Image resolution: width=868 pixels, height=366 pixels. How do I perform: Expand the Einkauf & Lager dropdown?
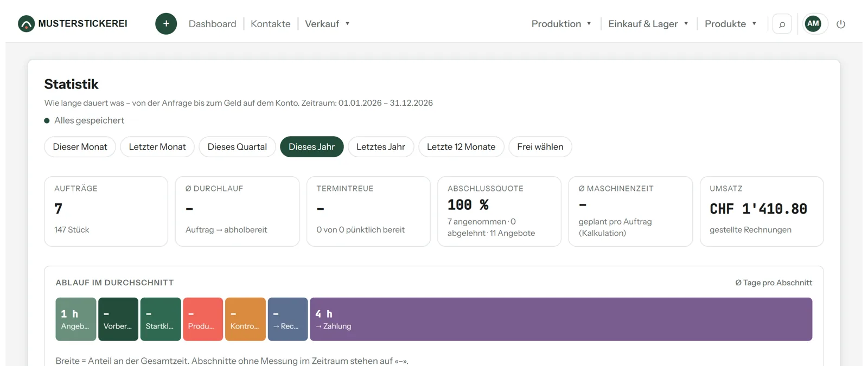[648, 24]
